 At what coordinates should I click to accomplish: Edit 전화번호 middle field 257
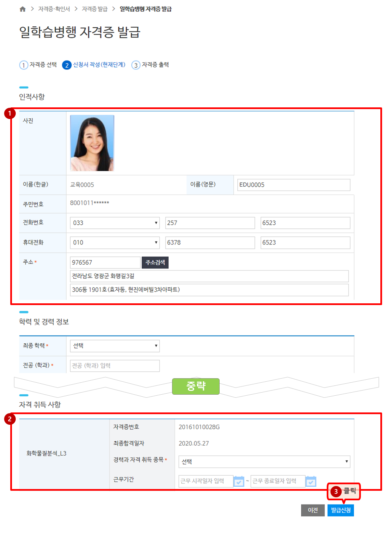(210, 223)
